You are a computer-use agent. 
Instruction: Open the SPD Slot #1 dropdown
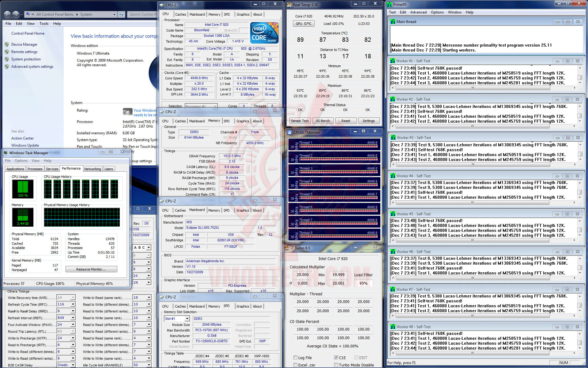pos(187,319)
